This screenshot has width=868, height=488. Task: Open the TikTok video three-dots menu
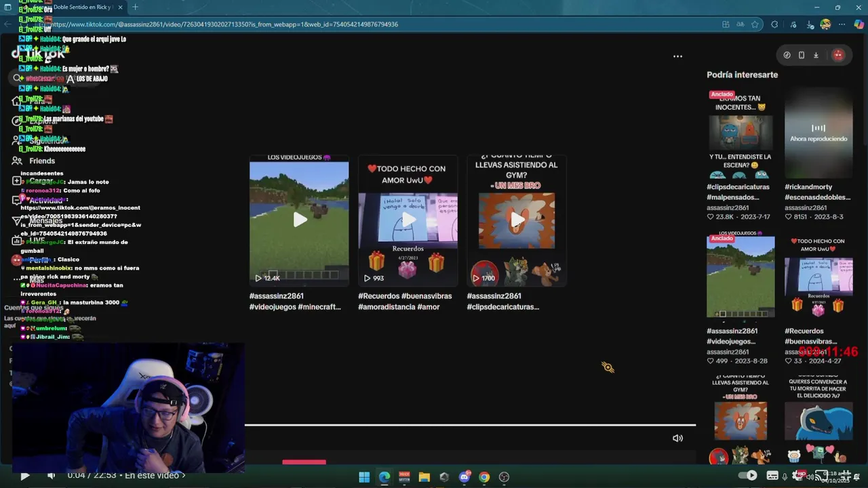click(x=677, y=56)
